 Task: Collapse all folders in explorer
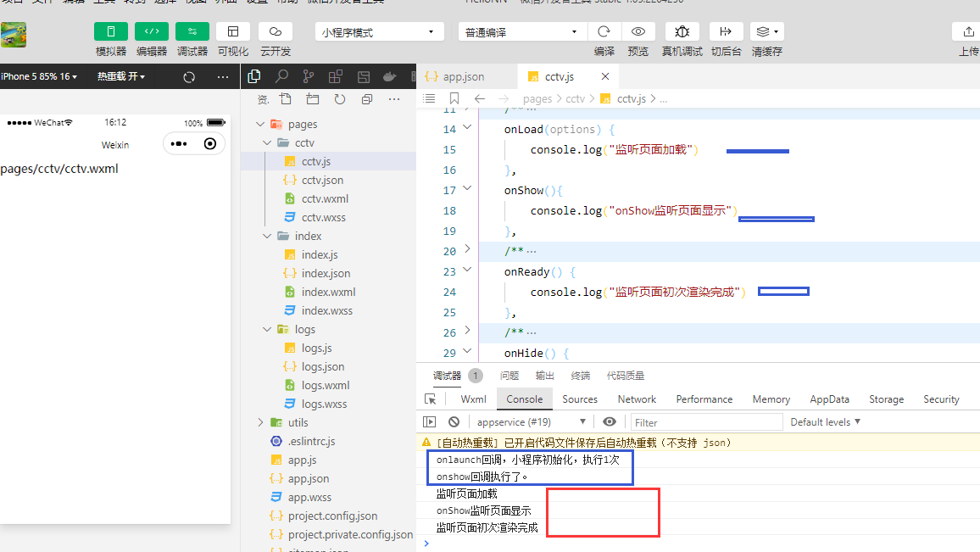click(x=367, y=98)
